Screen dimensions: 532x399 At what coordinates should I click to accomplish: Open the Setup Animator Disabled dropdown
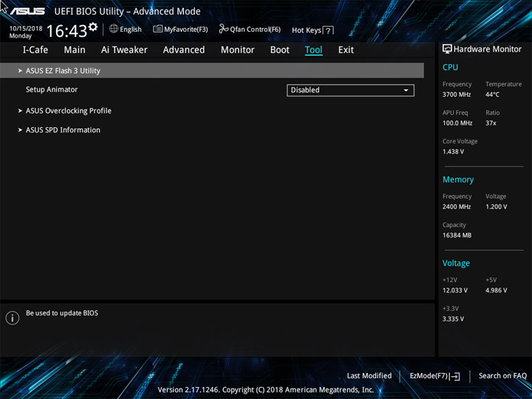(x=350, y=90)
